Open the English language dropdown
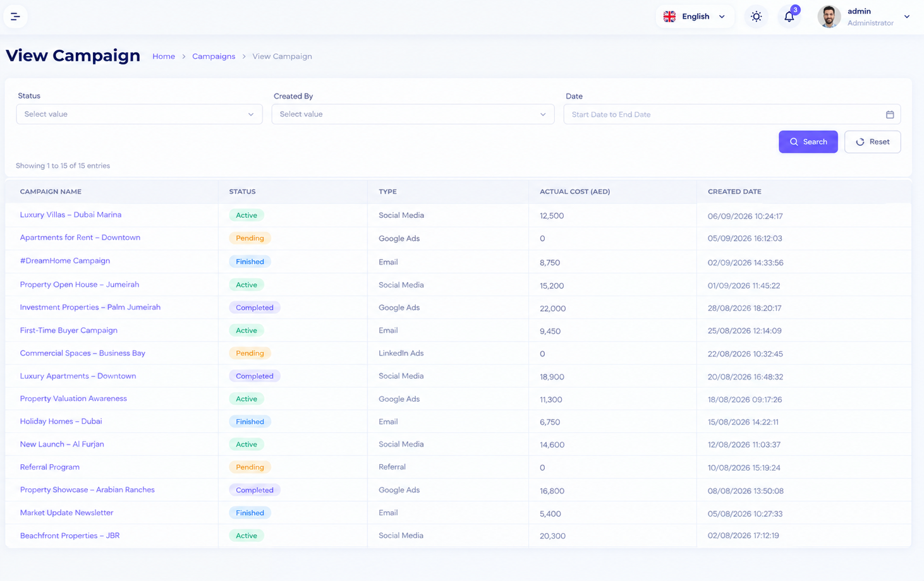 (x=695, y=16)
